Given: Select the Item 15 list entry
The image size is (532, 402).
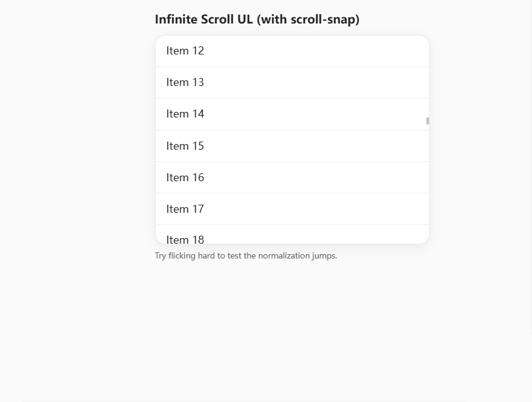Looking at the screenshot, I should tap(185, 146).
